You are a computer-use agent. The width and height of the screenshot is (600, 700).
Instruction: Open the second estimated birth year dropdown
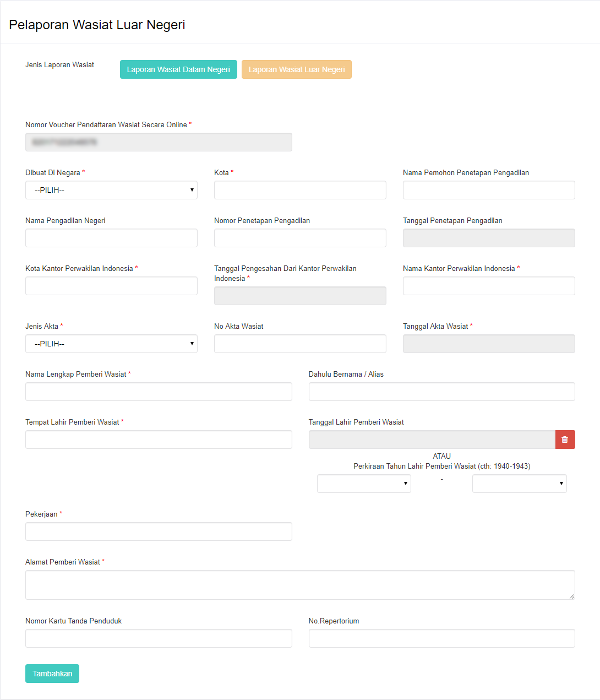click(x=519, y=484)
